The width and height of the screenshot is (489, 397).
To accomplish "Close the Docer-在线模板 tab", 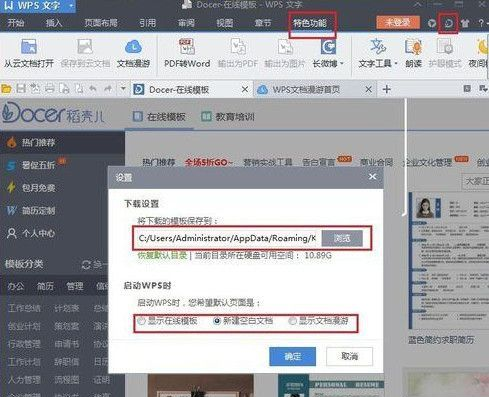I will coord(245,89).
